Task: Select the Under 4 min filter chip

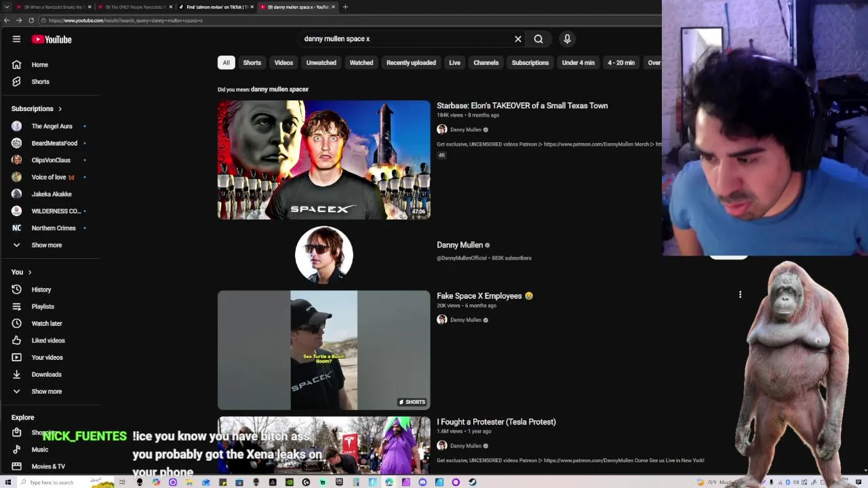Action: click(x=578, y=62)
